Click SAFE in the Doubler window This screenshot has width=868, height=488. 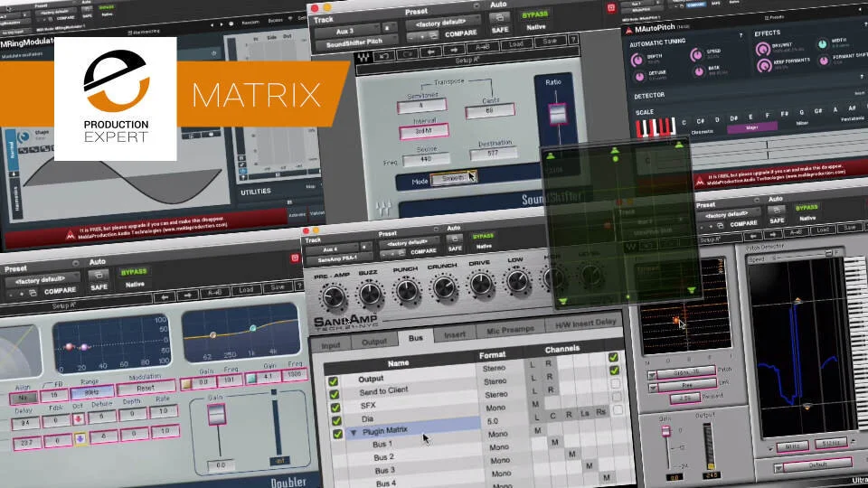click(x=99, y=287)
